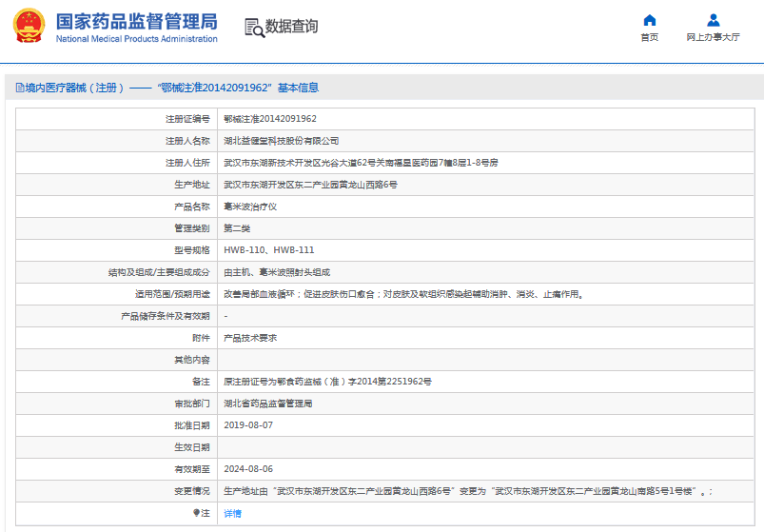Go to 首页 home icon
Image resolution: width=764 pixels, height=532 pixels.
point(650,20)
